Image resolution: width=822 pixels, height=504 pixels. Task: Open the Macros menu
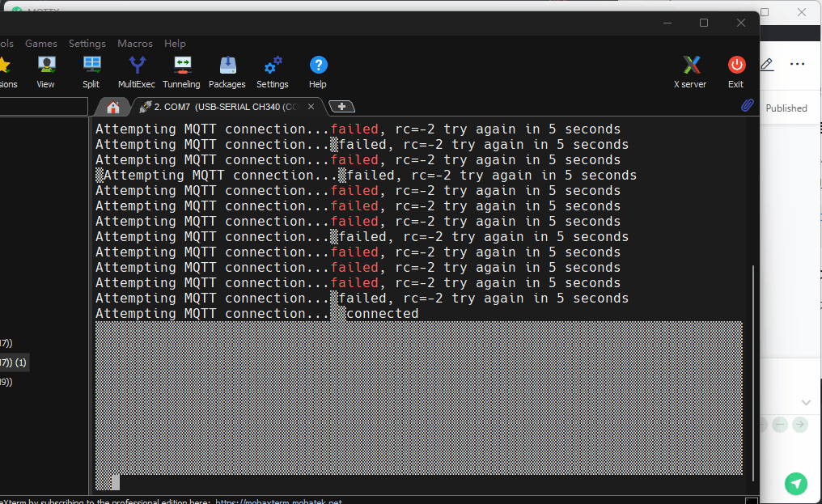tap(134, 44)
